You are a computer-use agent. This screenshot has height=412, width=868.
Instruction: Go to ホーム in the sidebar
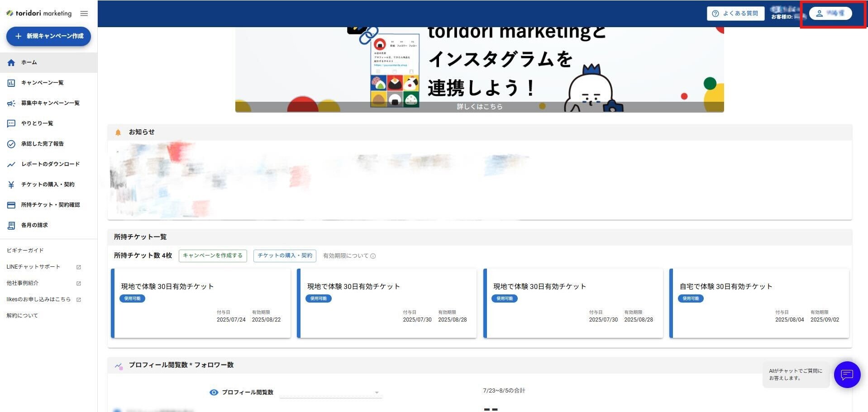[x=29, y=62]
